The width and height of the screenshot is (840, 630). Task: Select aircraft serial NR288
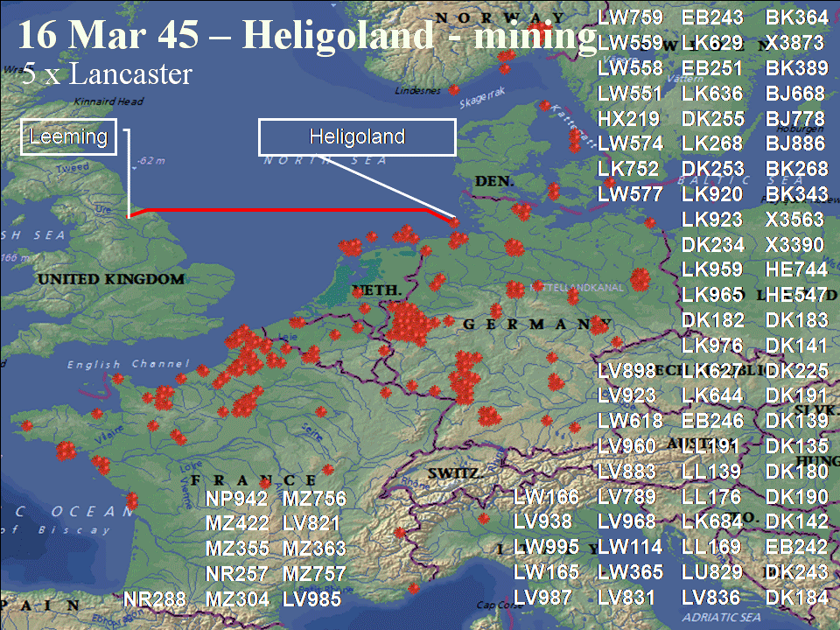tap(155, 599)
